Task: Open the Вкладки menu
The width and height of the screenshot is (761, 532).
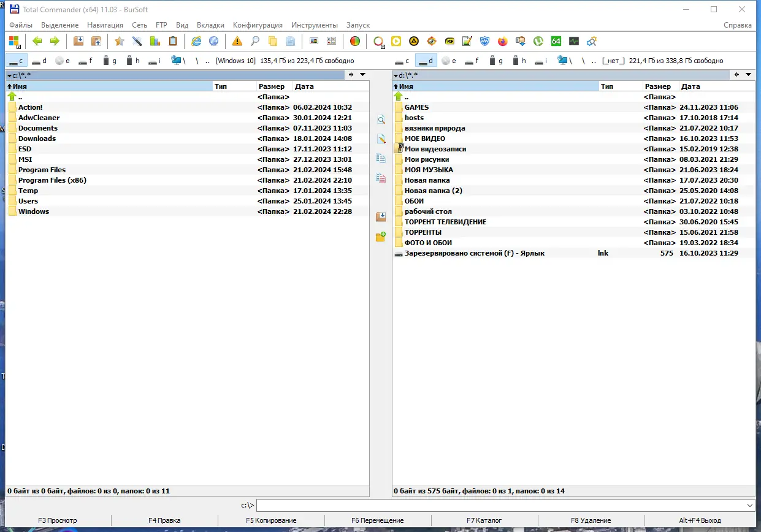Action: coord(210,25)
